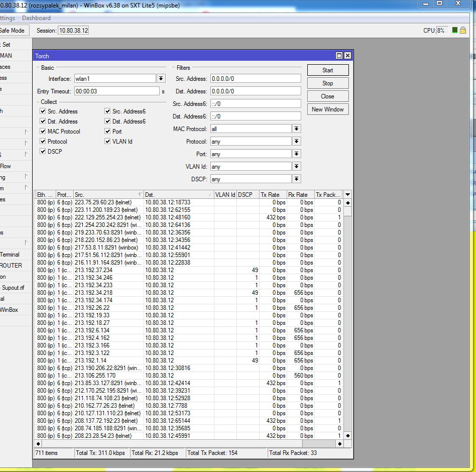476x472 pixels.
Task: Select the row with source 213.192.1.14
Action: pos(188,361)
